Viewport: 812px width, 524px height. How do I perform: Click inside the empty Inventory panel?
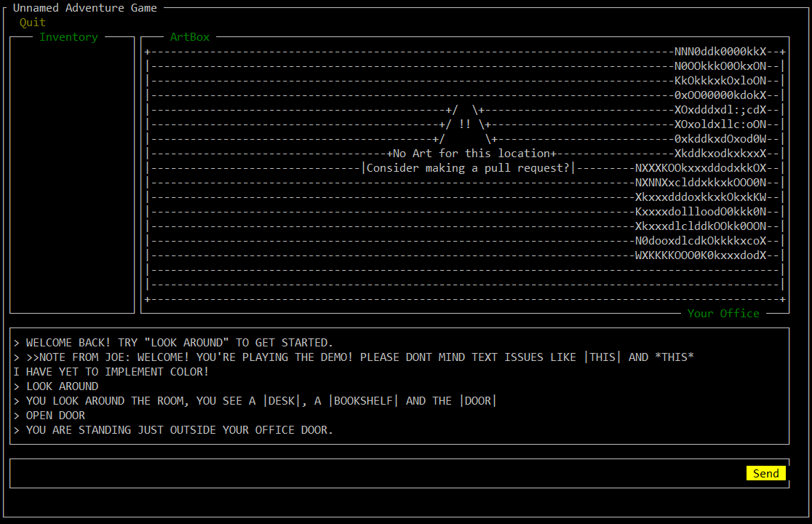(x=72, y=175)
